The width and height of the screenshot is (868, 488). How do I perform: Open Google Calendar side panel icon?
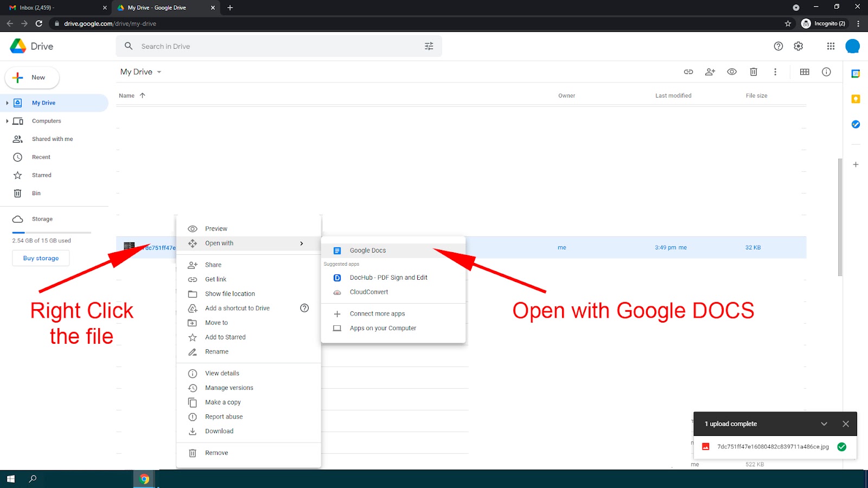856,74
